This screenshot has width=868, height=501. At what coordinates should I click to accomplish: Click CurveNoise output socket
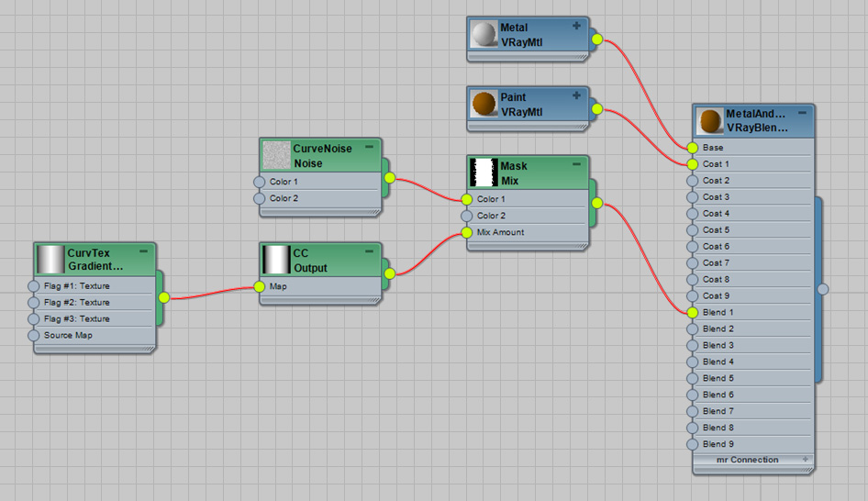[x=390, y=178]
